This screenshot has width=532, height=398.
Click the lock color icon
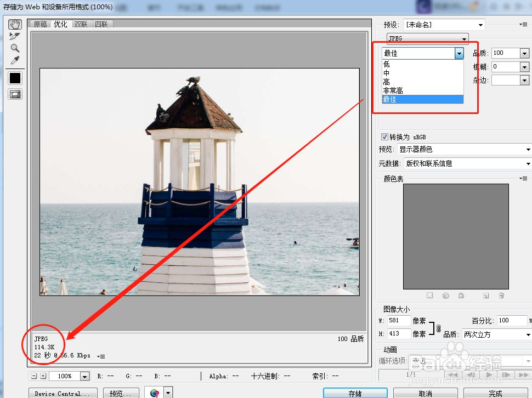click(461, 295)
